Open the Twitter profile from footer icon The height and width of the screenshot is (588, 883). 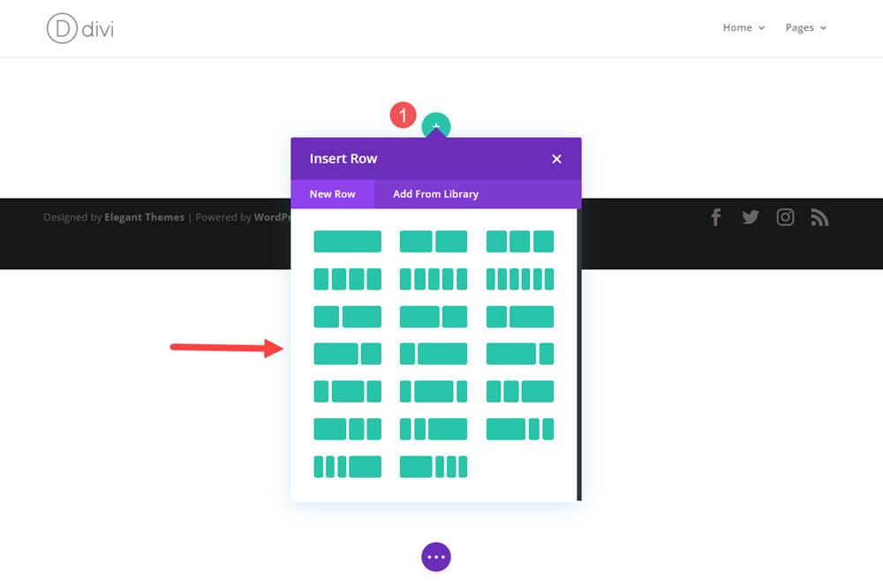[x=750, y=216]
